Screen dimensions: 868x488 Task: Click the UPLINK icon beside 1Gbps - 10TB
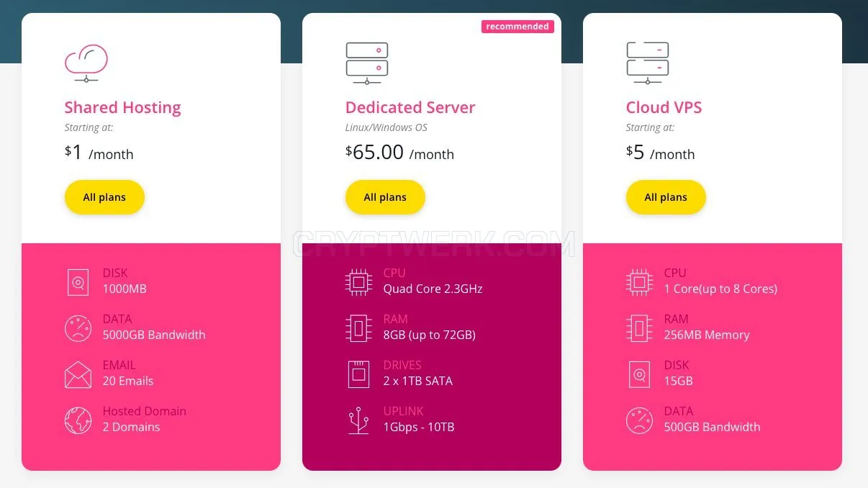coord(358,420)
